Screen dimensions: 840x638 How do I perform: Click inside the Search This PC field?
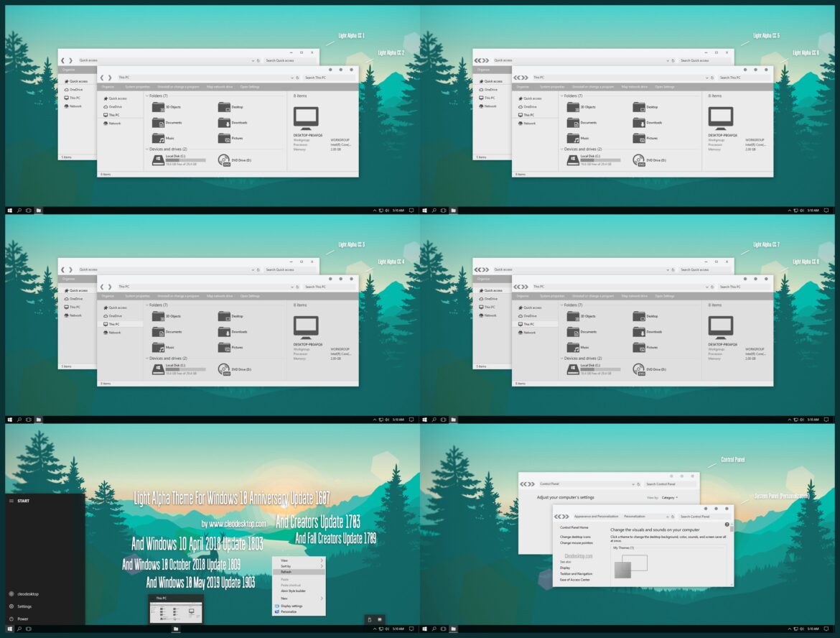[316, 78]
